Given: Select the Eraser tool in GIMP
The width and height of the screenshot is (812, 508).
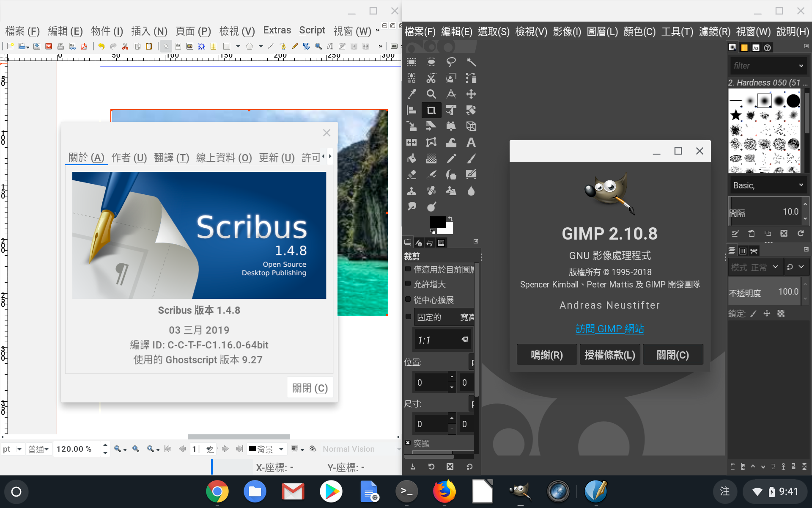Looking at the screenshot, I should tap(411, 174).
